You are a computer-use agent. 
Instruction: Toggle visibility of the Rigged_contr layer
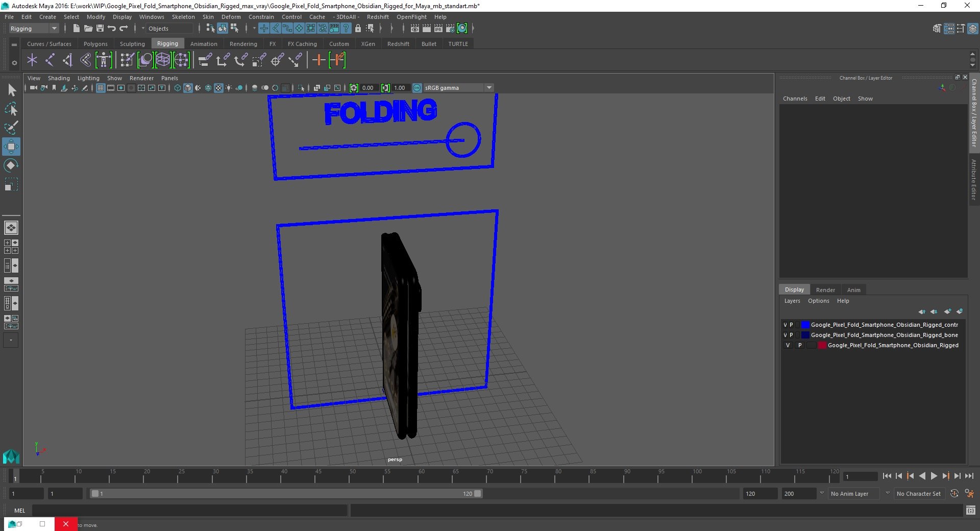785,325
